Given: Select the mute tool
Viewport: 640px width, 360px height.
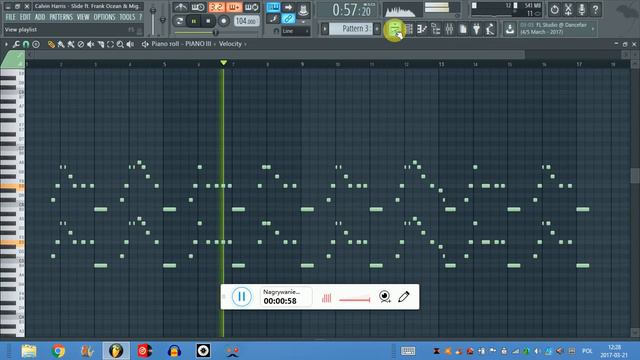Looking at the screenshot, I should tap(91, 44).
